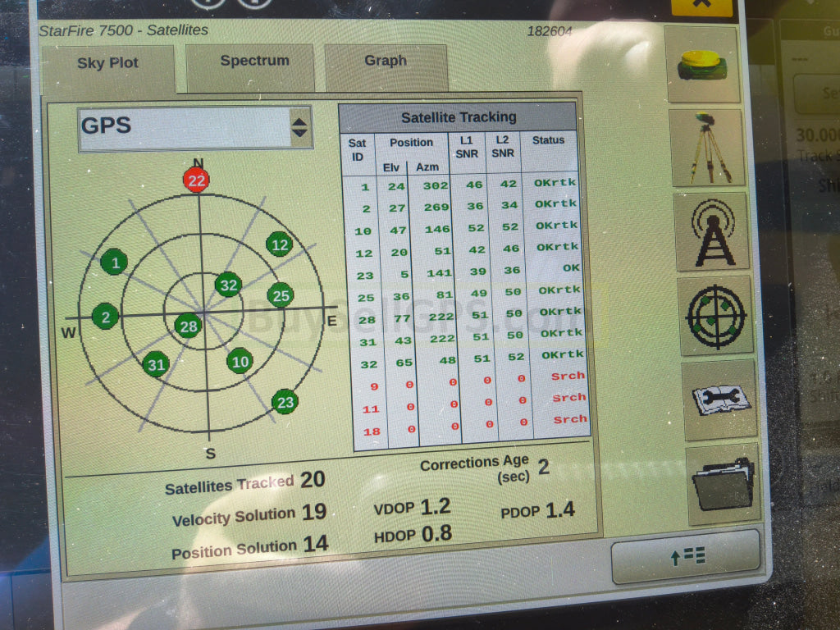Click the Srch status for satellite 9
The width and height of the screenshot is (840, 630).
568,376
